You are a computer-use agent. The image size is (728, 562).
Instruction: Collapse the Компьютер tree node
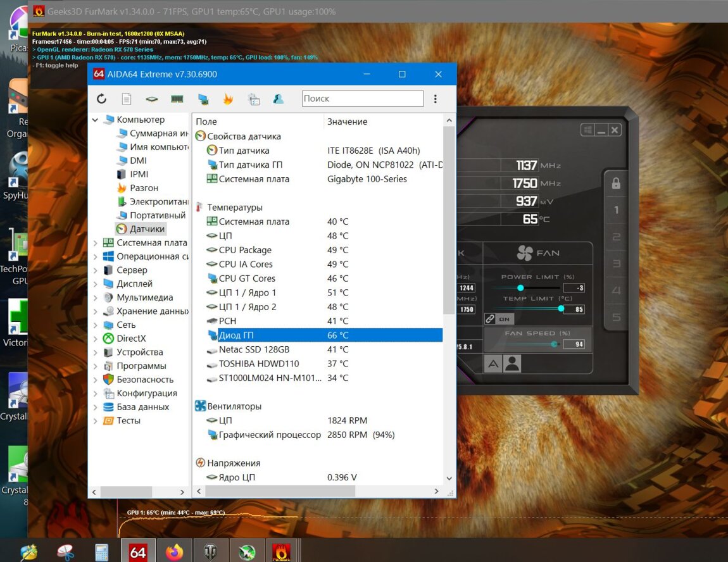(x=96, y=120)
